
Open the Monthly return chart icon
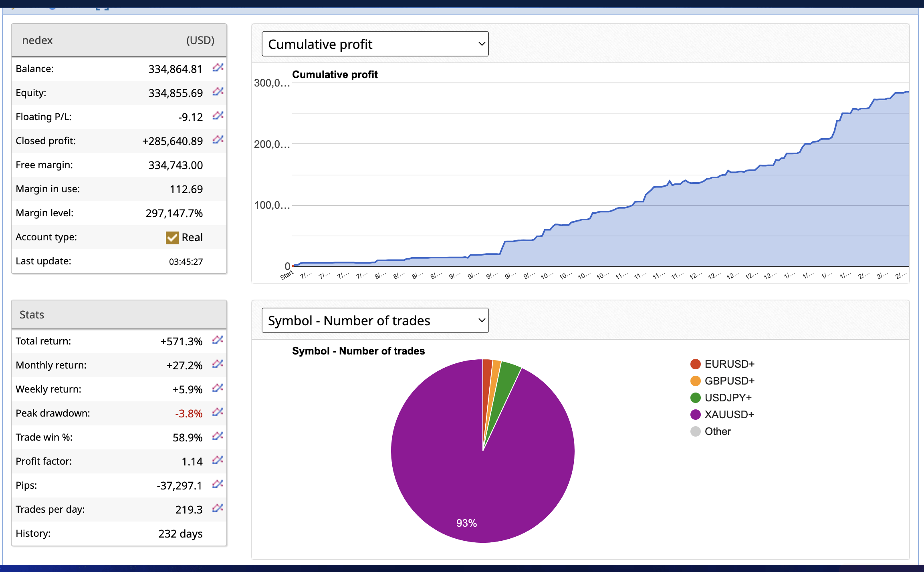click(x=218, y=364)
